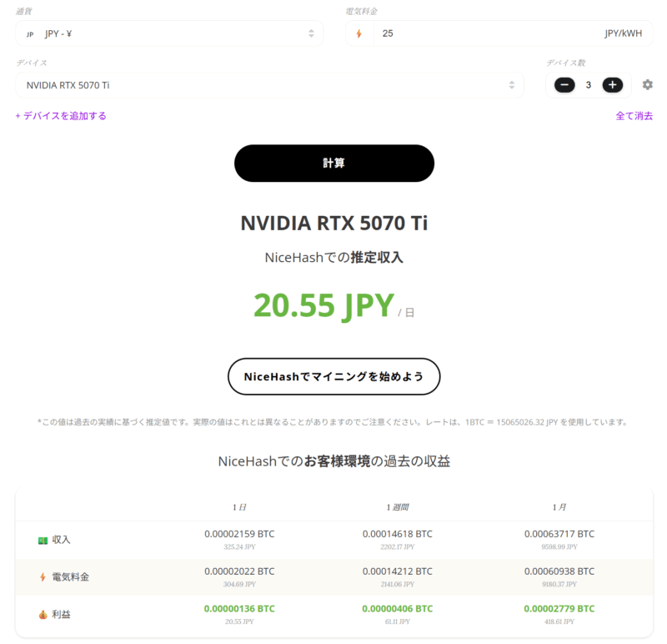This screenshot has height=644, width=667.
Task: Open the NVIDIA RTX 5070 Ti device dropdown
Action: click(x=269, y=85)
